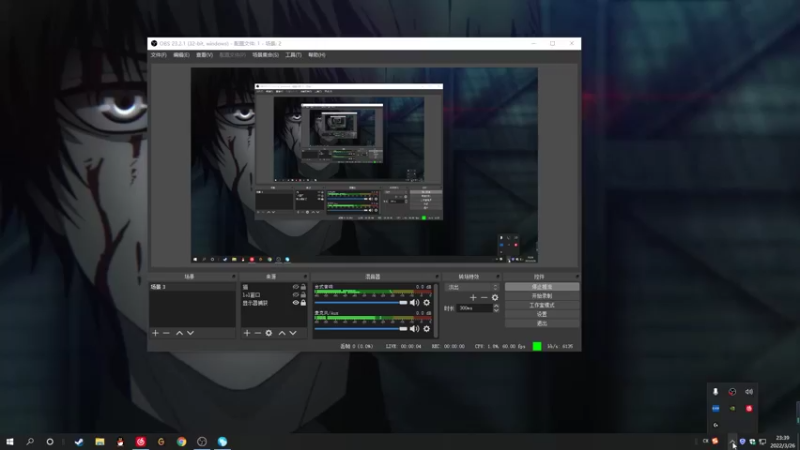Image resolution: width=800 pixels, height=450 pixels.
Task: Click the mixer panel vertical scrollbar
Action: pyautogui.click(x=436, y=311)
